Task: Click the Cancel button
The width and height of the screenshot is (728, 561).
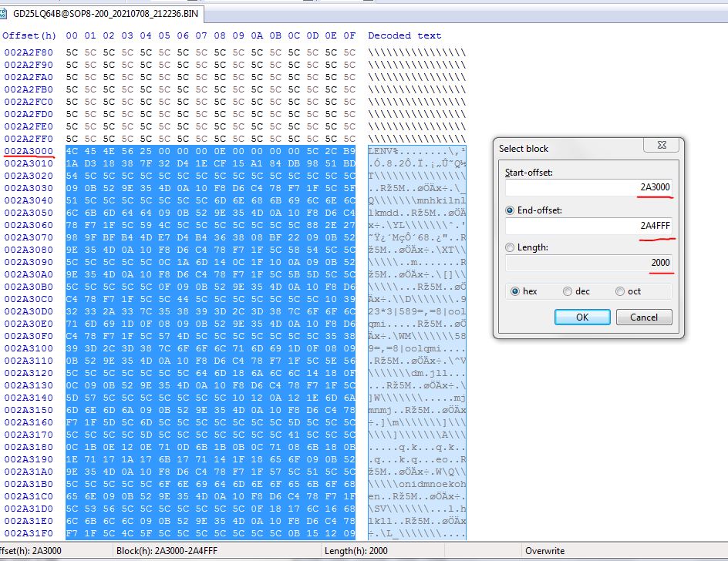Action: click(643, 317)
